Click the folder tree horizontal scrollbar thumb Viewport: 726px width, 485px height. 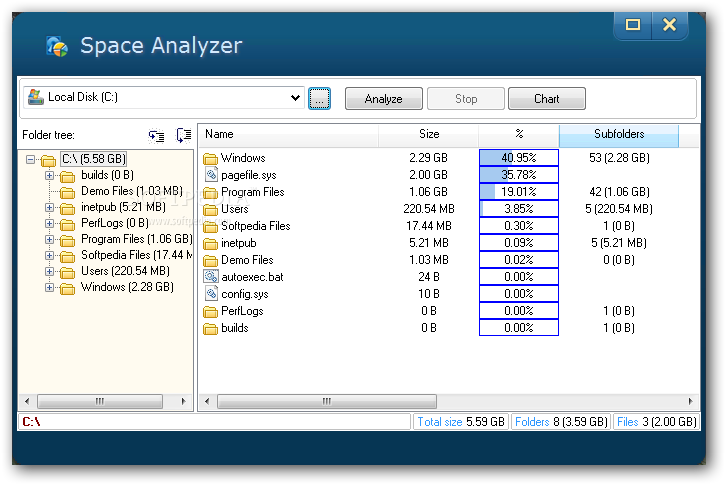click(x=100, y=401)
